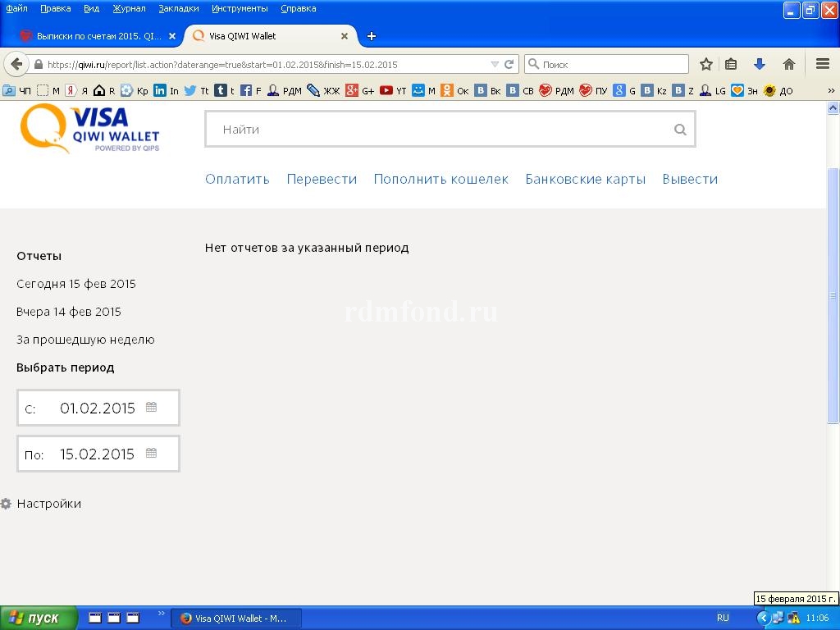Open the address bar history dropdown arrow
The height and width of the screenshot is (630, 840).
[x=495, y=64]
